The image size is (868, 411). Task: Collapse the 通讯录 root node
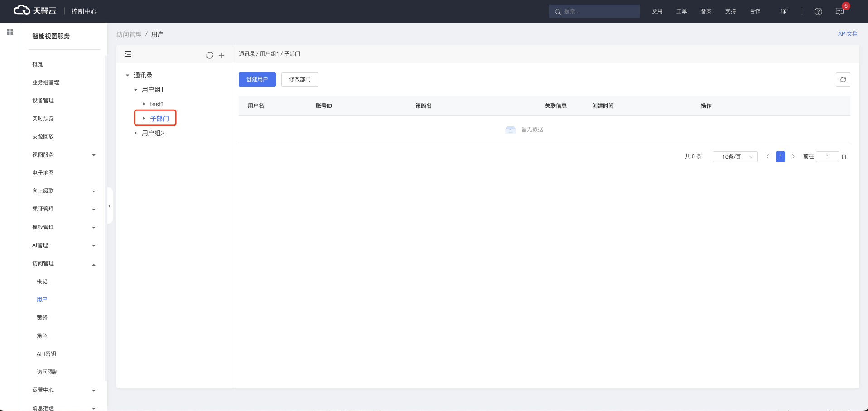point(127,75)
